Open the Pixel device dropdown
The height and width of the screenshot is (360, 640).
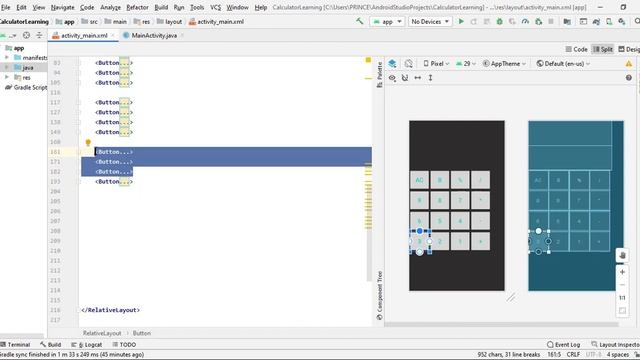point(436,64)
